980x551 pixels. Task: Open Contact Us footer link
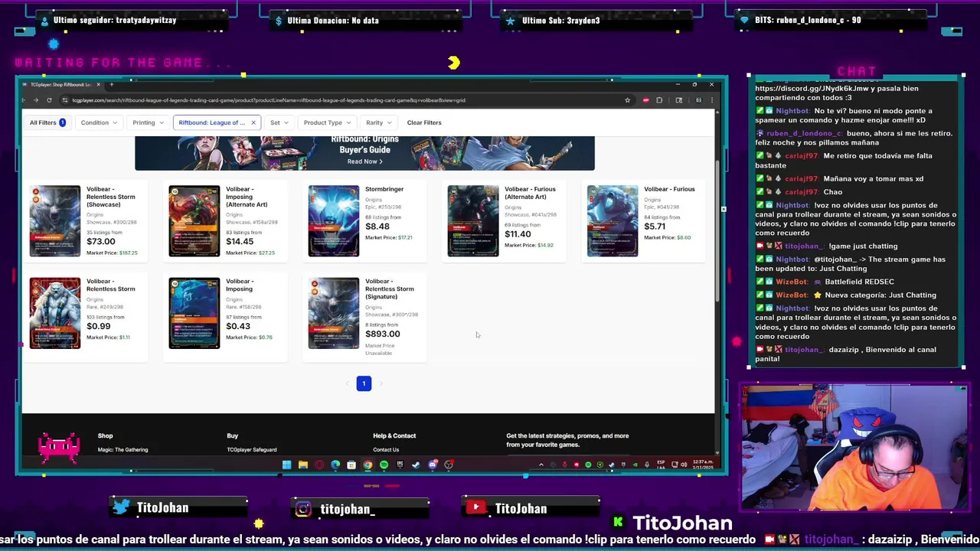pyautogui.click(x=386, y=450)
